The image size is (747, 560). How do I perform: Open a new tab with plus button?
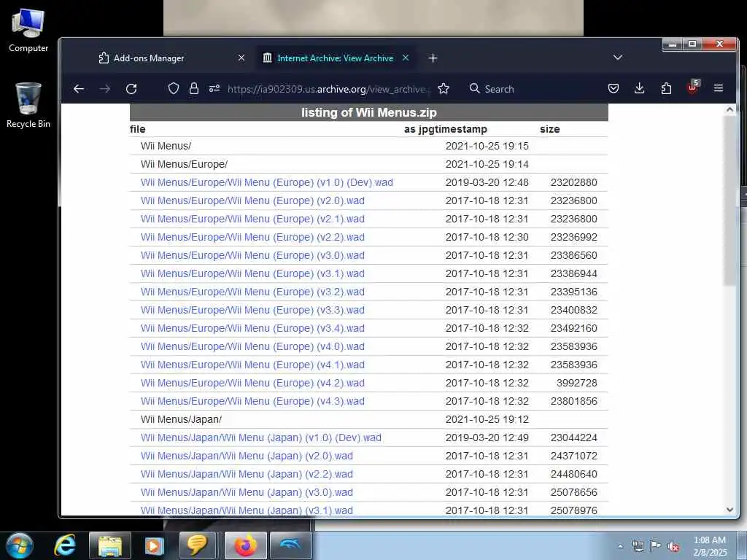point(433,58)
